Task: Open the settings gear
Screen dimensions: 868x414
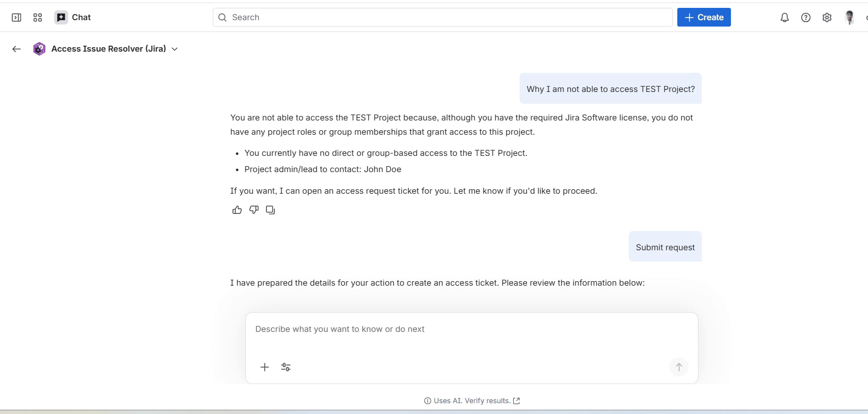Action: (x=827, y=18)
